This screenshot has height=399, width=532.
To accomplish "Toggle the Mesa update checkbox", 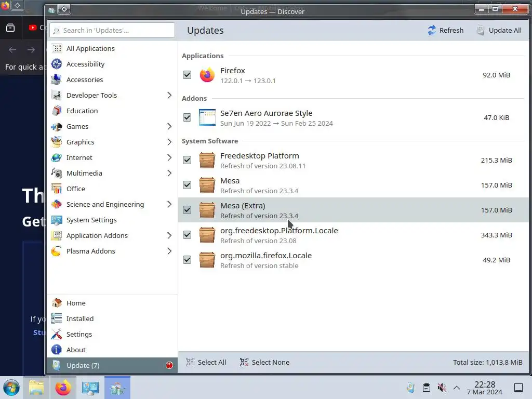I will point(187,185).
